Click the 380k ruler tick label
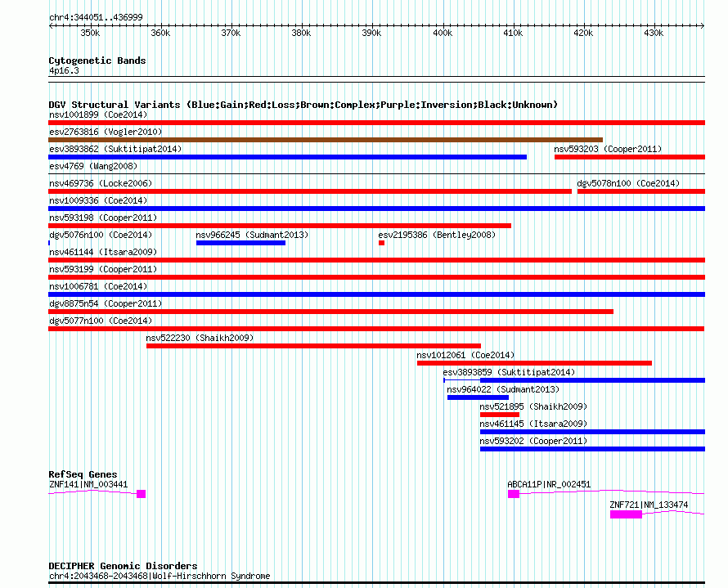The width and height of the screenshot is (728, 588). (x=301, y=34)
